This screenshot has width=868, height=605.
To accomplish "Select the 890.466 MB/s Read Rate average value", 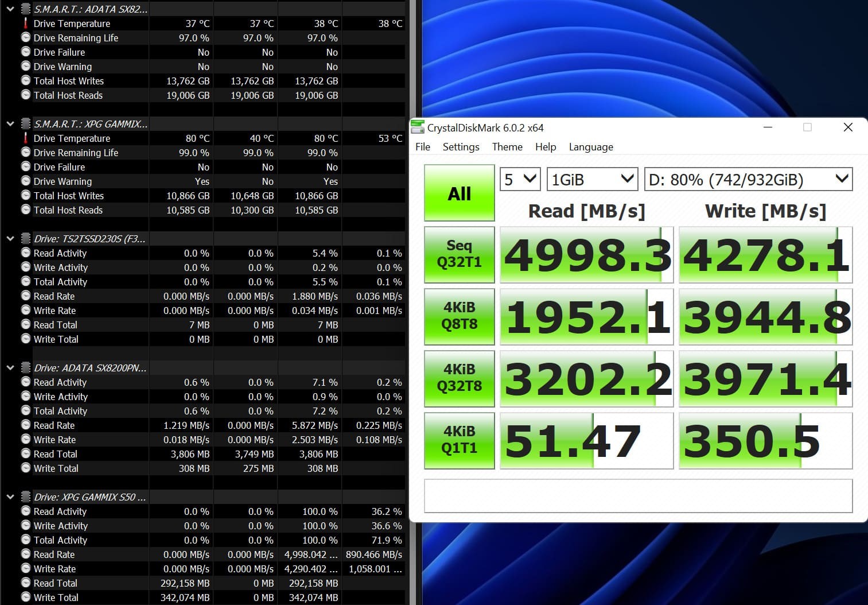I will 373,554.
